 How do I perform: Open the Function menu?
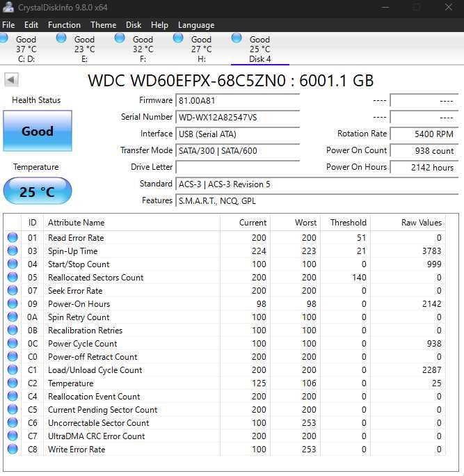(64, 25)
